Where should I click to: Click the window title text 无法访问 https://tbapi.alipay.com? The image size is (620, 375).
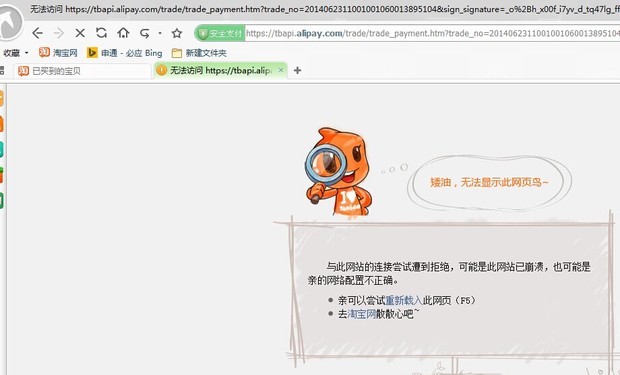click(x=324, y=9)
